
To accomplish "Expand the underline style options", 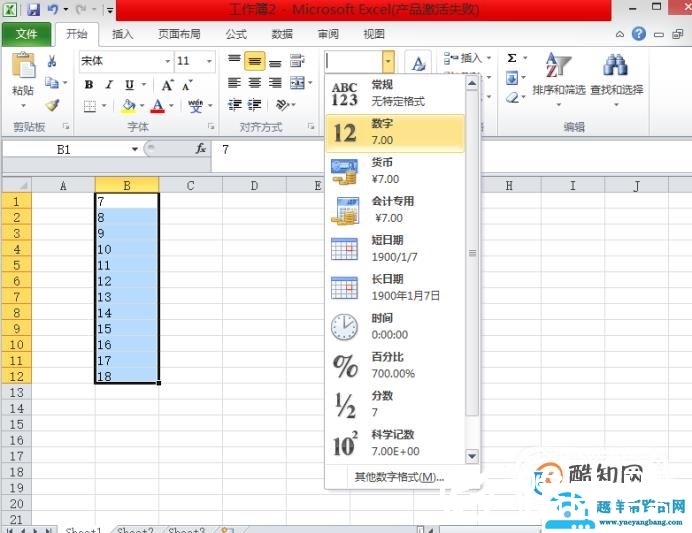I will pos(144,85).
